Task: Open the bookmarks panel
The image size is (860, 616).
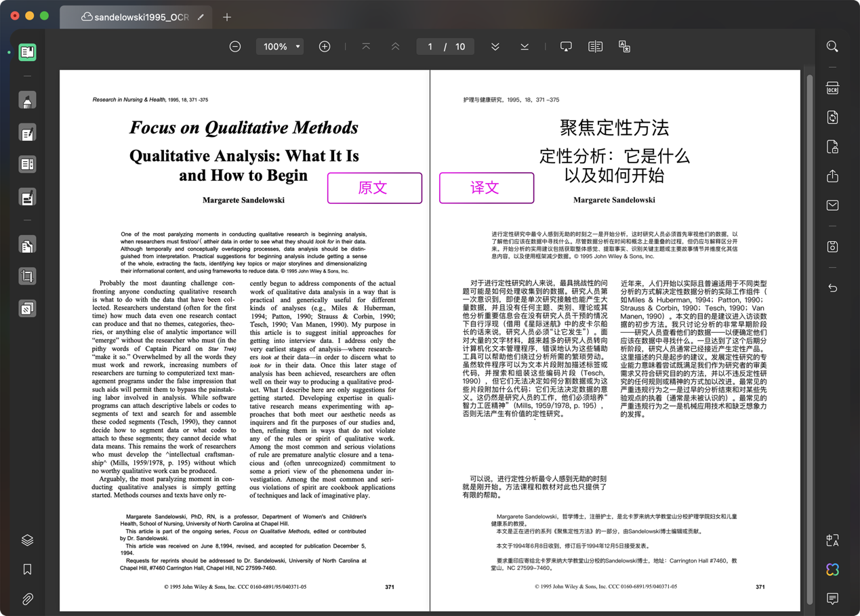Action: [x=27, y=569]
